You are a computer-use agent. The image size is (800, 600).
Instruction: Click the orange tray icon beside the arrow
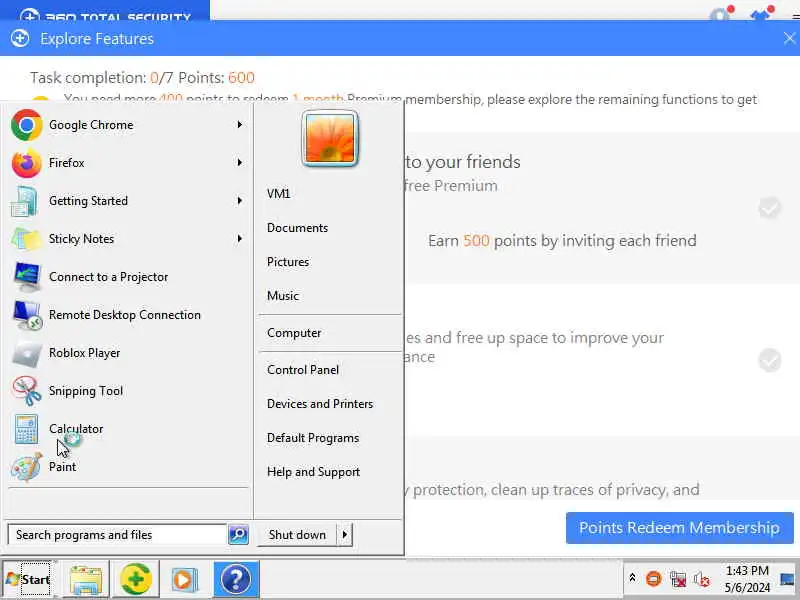click(x=653, y=579)
